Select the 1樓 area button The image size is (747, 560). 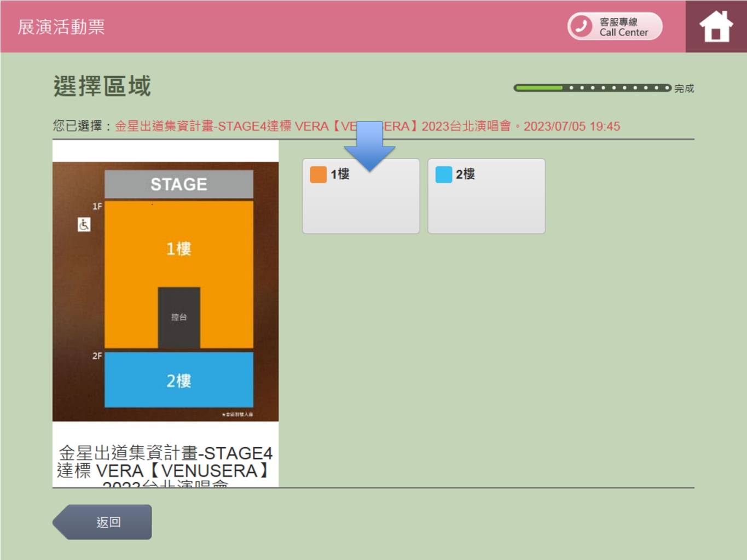click(361, 196)
